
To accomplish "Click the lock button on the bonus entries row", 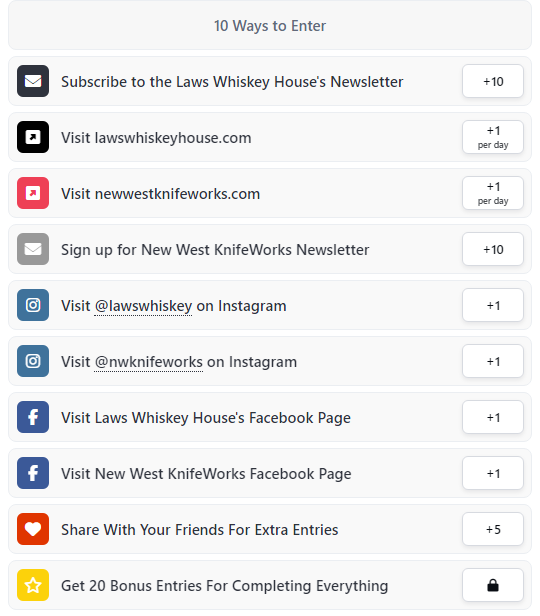I will (493, 585).
